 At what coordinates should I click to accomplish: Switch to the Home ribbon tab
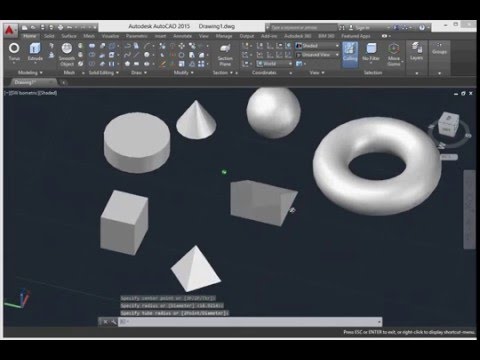29,36
